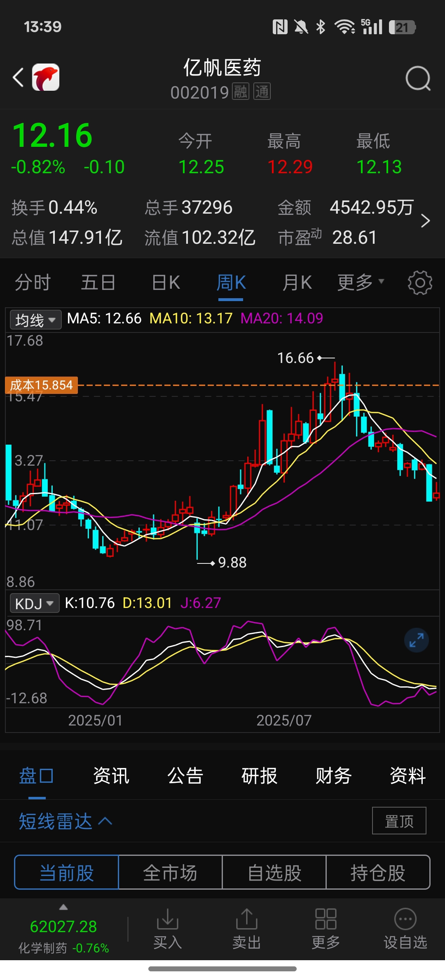Tap the current price 12.16
445x980 pixels.
[x=53, y=135]
